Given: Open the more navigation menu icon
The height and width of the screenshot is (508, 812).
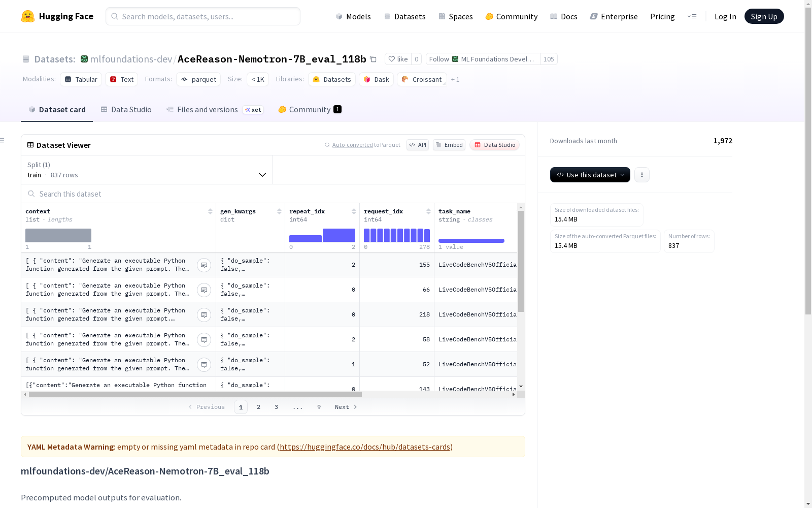Looking at the screenshot, I should pos(692,16).
